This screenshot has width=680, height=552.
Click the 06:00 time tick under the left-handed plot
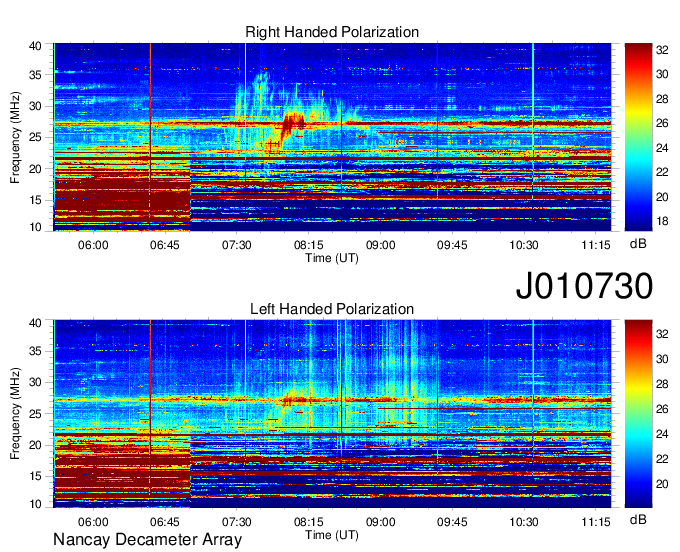click(x=93, y=522)
